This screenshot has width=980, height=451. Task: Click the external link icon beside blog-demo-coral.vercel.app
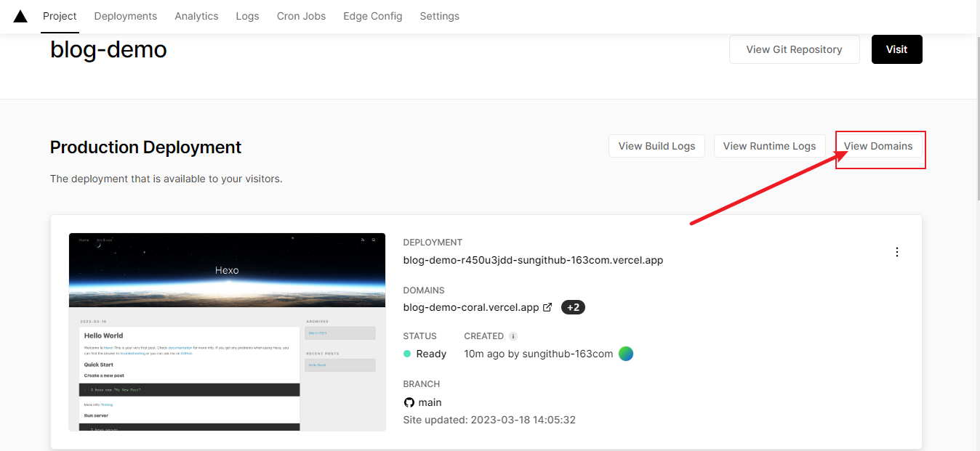click(547, 307)
